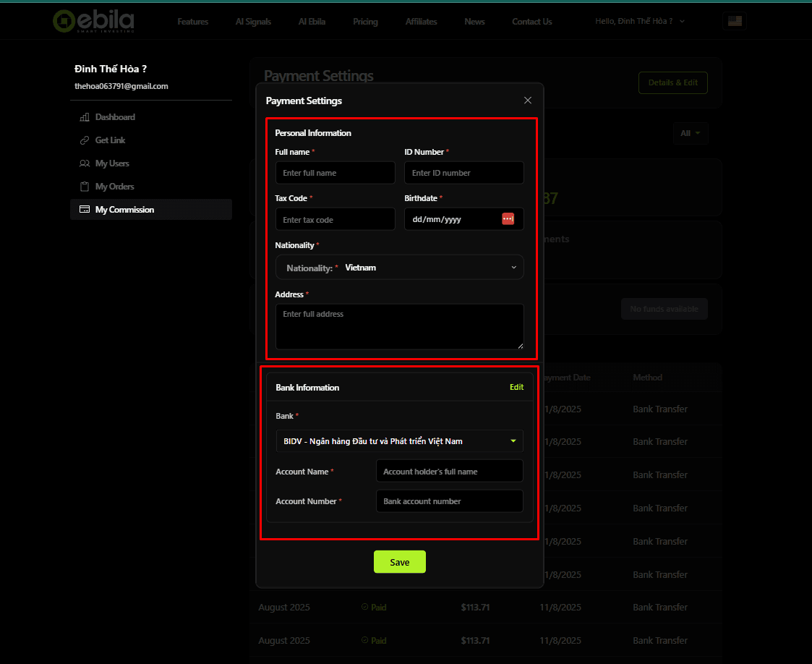The image size is (812, 664).
Task: Open the AI Signals menu entry
Action: (x=253, y=21)
